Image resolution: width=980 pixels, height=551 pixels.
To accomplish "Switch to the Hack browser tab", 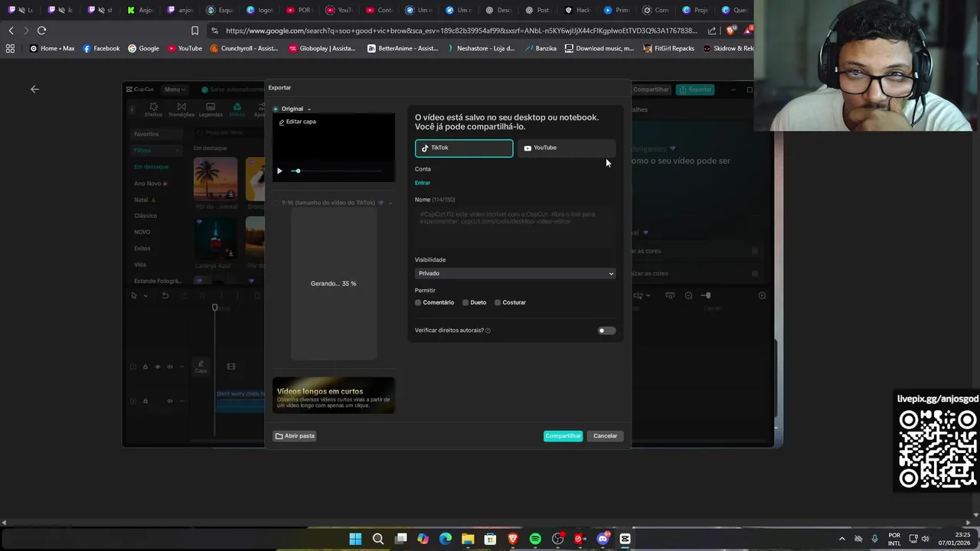I will 577,10.
